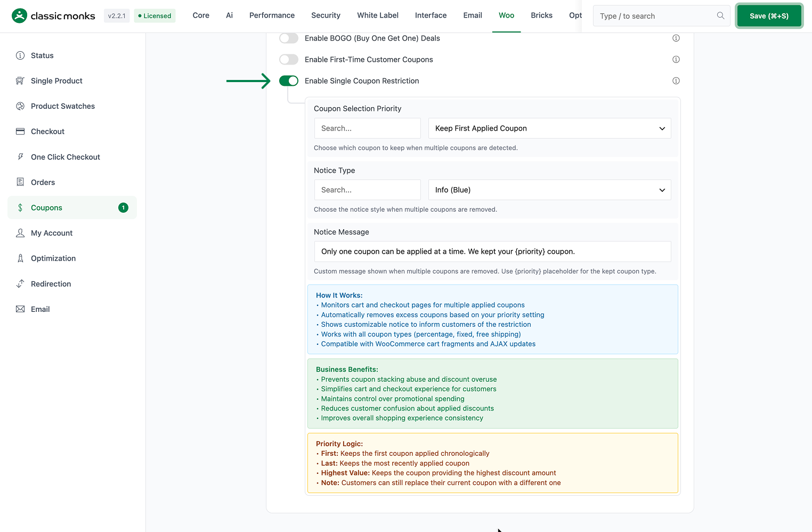Click the v2.2.1 version badge
Image resolution: width=812 pixels, height=532 pixels.
coord(117,16)
